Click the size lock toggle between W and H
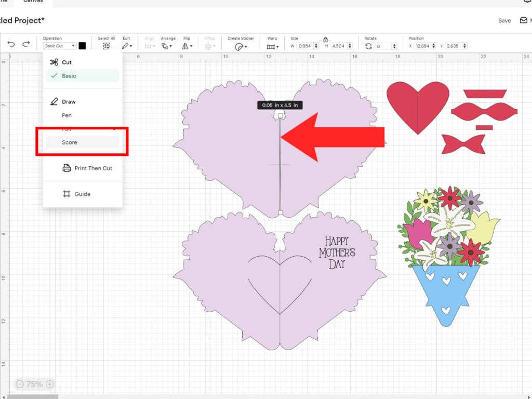This screenshot has width=532, height=399. click(x=325, y=39)
